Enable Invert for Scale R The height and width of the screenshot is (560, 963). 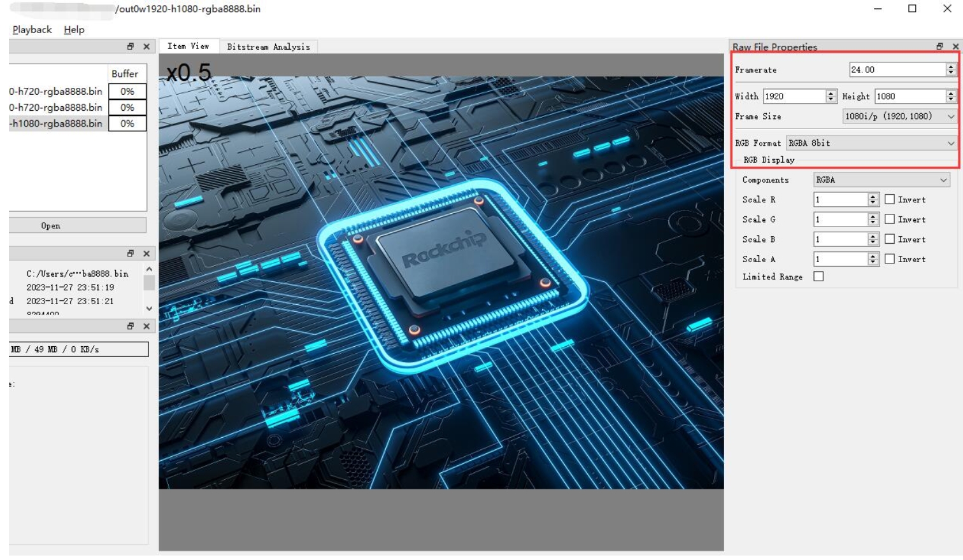click(x=890, y=199)
